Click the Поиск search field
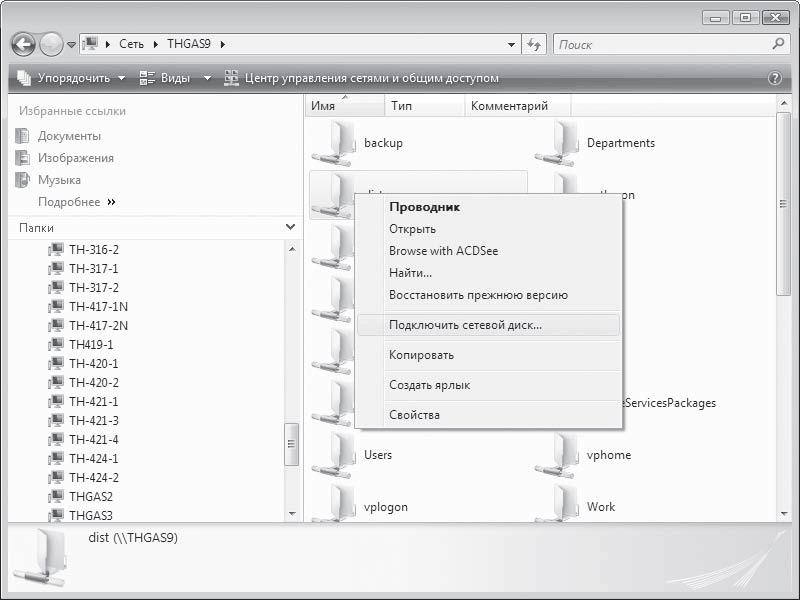The width and height of the screenshot is (800, 600). click(663, 44)
